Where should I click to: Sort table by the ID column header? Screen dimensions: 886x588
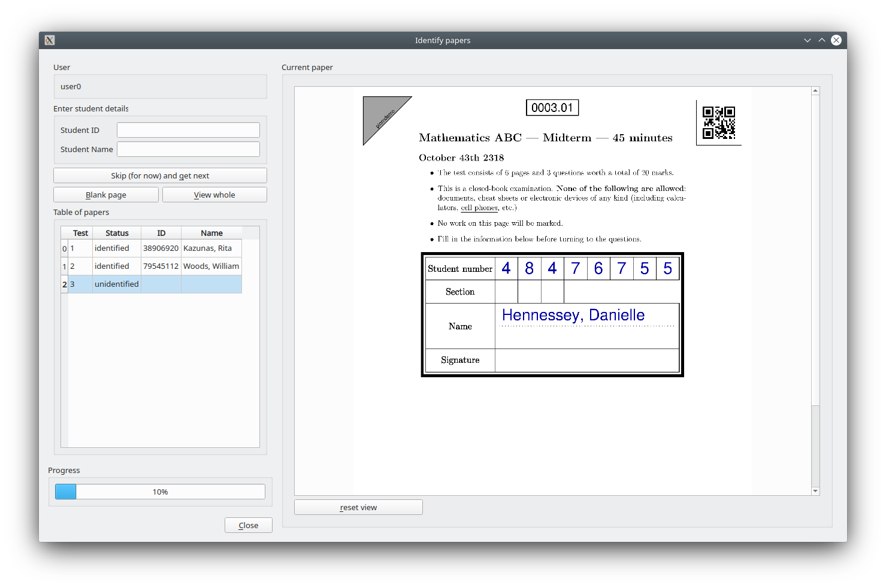point(161,233)
